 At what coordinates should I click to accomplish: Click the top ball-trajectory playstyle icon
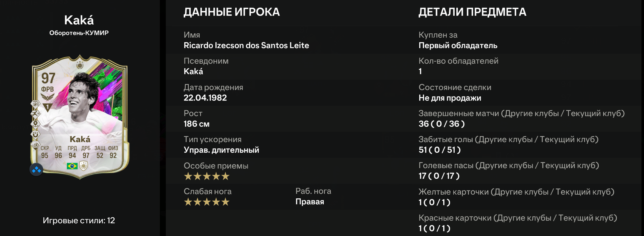[x=35, y=104]
